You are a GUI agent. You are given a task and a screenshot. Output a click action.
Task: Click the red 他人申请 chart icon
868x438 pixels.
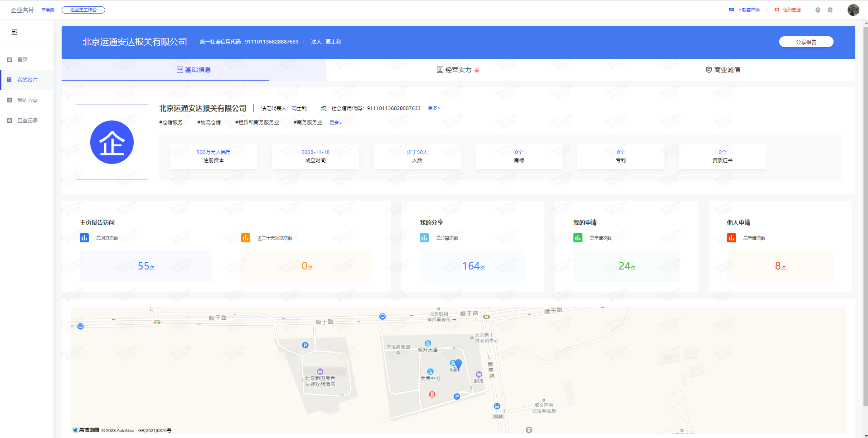pos(732,238)
